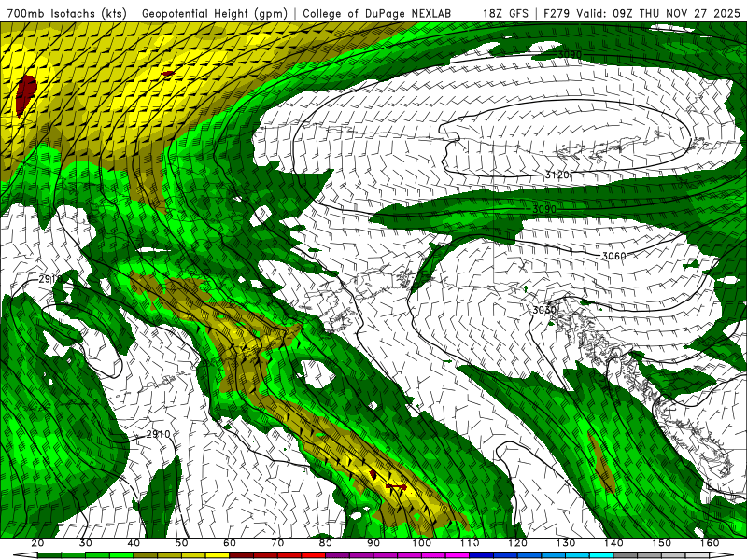747x560 pixels.
Task: Click the legend value 140
Action: coord(613,543)
